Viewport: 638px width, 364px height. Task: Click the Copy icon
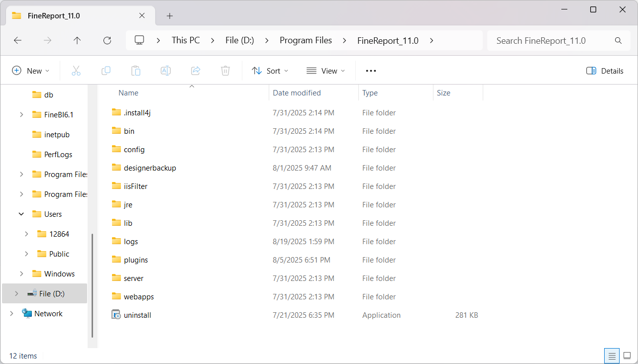pos(106,71)
